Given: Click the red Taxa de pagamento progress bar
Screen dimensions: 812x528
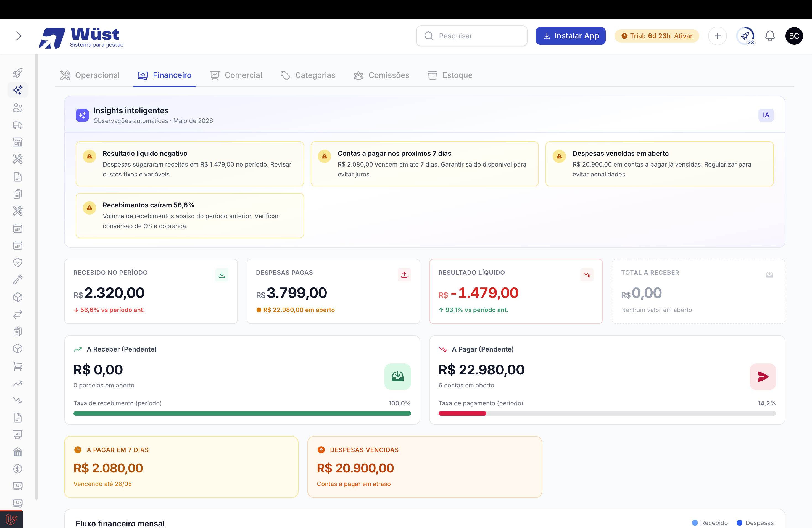Looking at the screenshot, I should 462,413.
